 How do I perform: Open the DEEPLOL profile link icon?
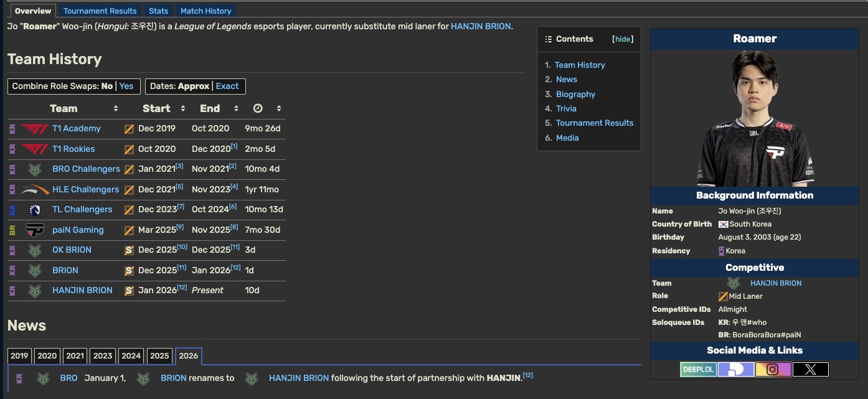[698, 370]
